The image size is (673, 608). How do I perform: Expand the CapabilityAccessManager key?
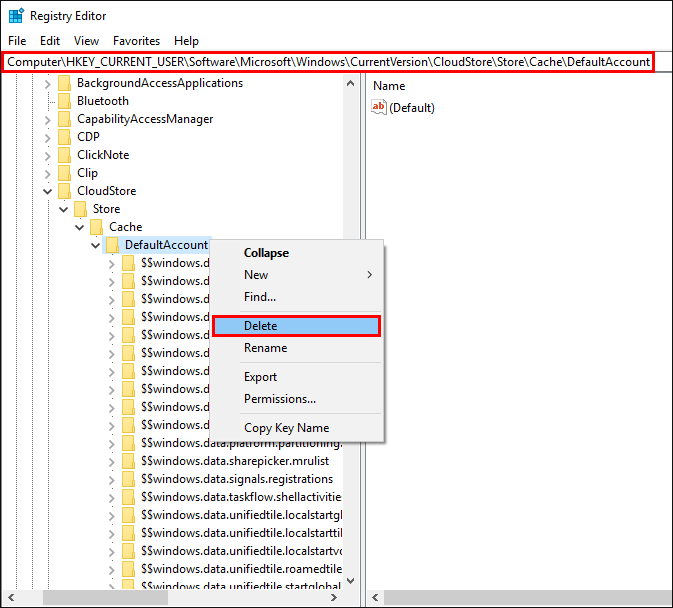(x=48, y=120)
